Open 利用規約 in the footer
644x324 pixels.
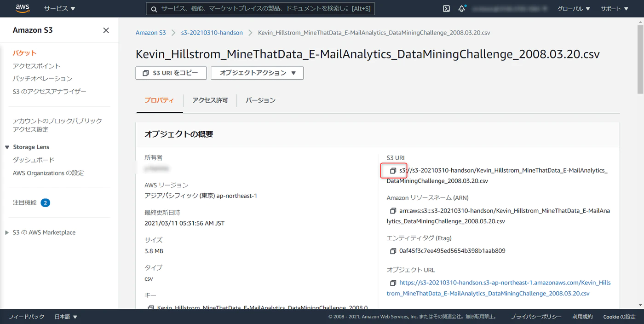582,317
